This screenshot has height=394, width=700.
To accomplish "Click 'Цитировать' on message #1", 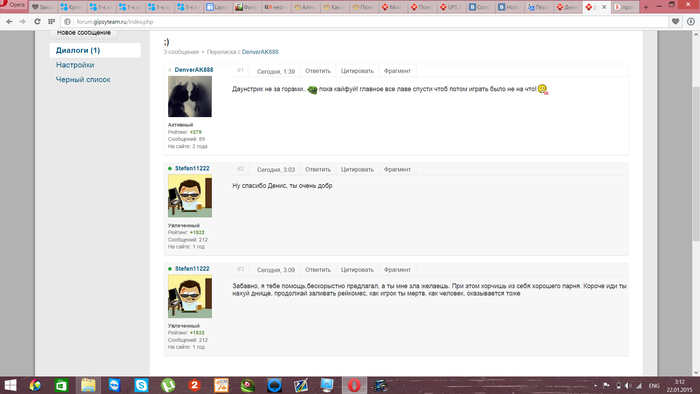I will 357,71.
